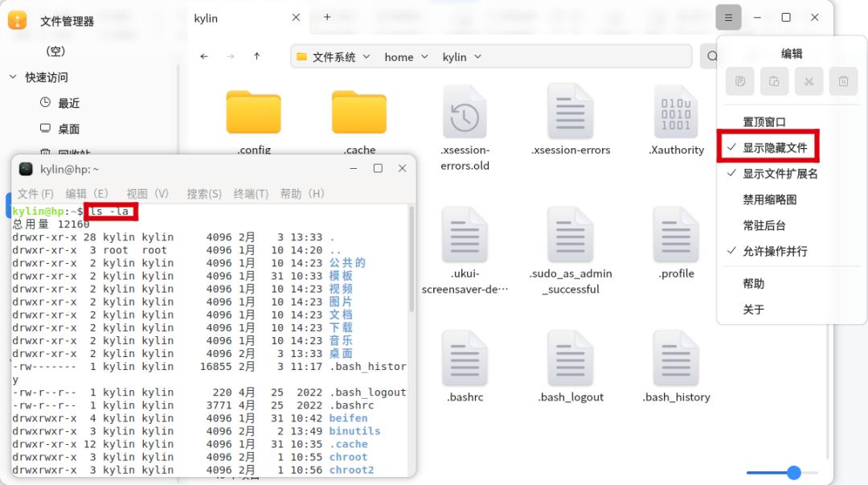Toggle 允许操作并行 setting
This screenshot has width=868, height=485.
coord(774,251)
